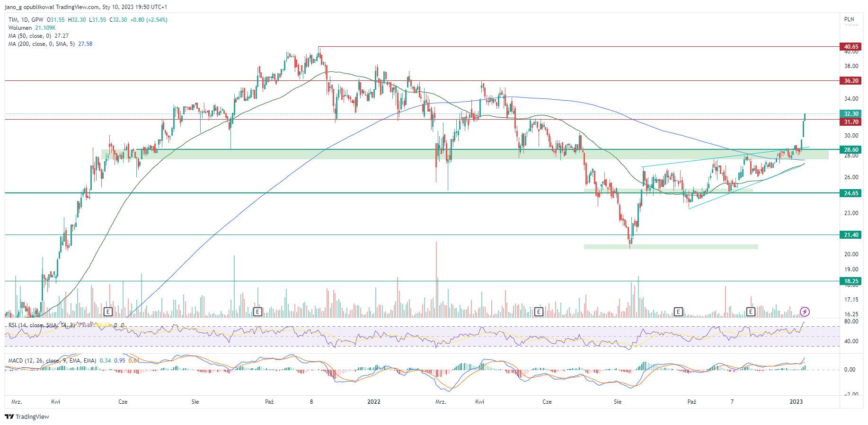Select the 18.25 green price label
This screenshot has width=868, height=425.
[x=851, y=281]
